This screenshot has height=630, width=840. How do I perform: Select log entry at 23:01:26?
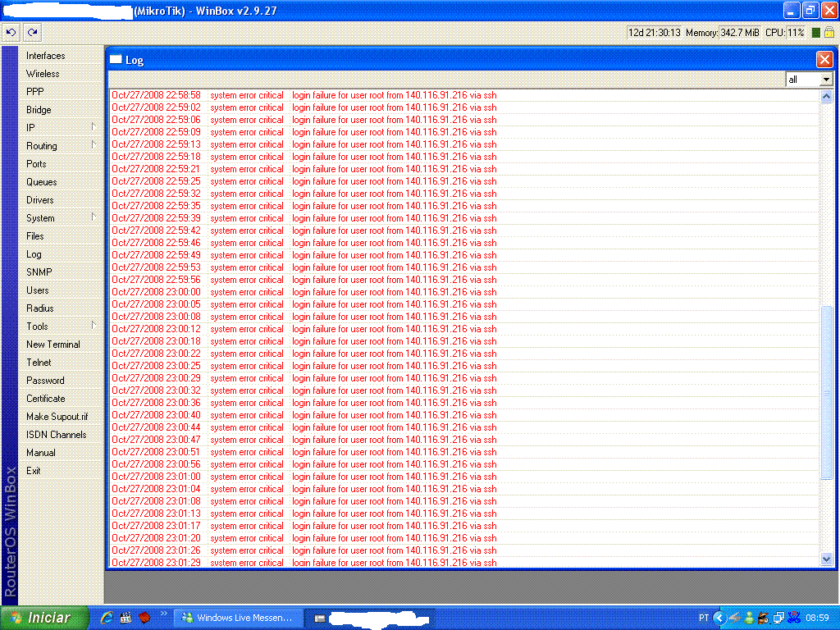(464, 550)
